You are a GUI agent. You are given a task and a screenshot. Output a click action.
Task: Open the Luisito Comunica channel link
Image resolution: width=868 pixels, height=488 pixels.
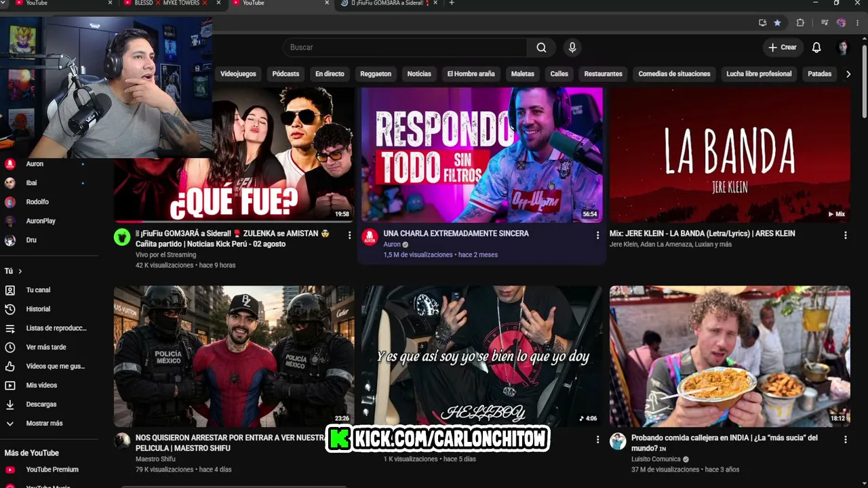coord(656,459)
